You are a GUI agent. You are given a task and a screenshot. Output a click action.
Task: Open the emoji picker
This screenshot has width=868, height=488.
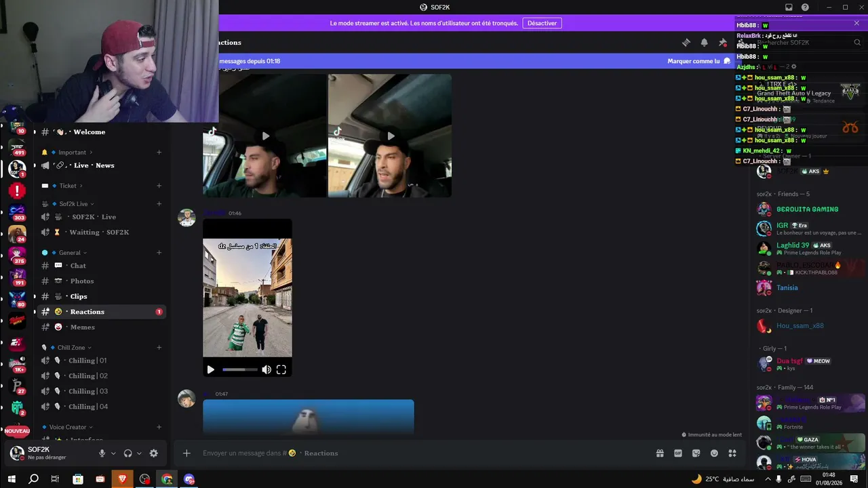(714, 453)
